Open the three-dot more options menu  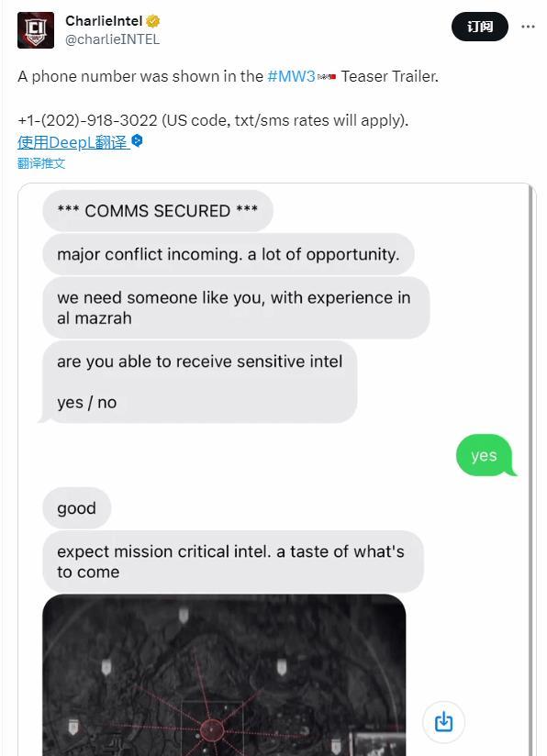(x=528, y=27)
